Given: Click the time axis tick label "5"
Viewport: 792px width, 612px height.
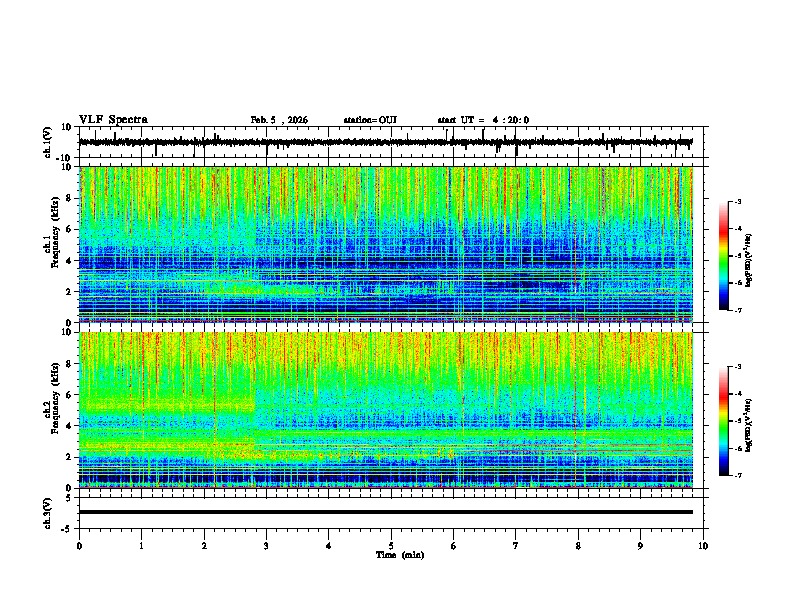Looking at the screenshot, I should click(x=391, y=545).
